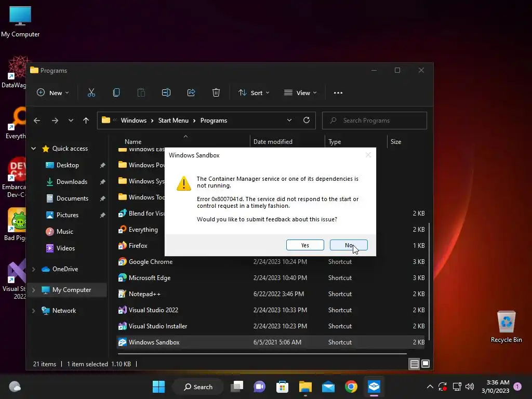This screenshot has width=532, height=399.
Task: Open the View dropdown menu
Action: tap(300, 92)
